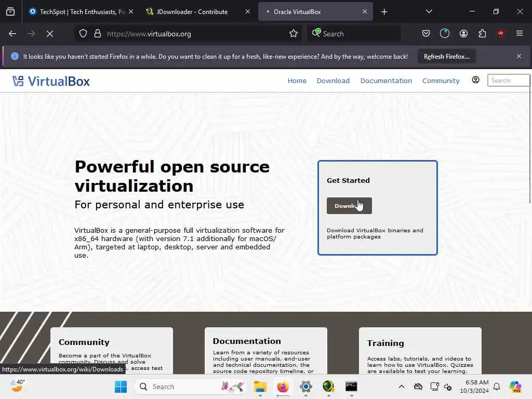Open the notifications bell icon
This screenshot has width=532, height=399.
(x=497, y=387)
